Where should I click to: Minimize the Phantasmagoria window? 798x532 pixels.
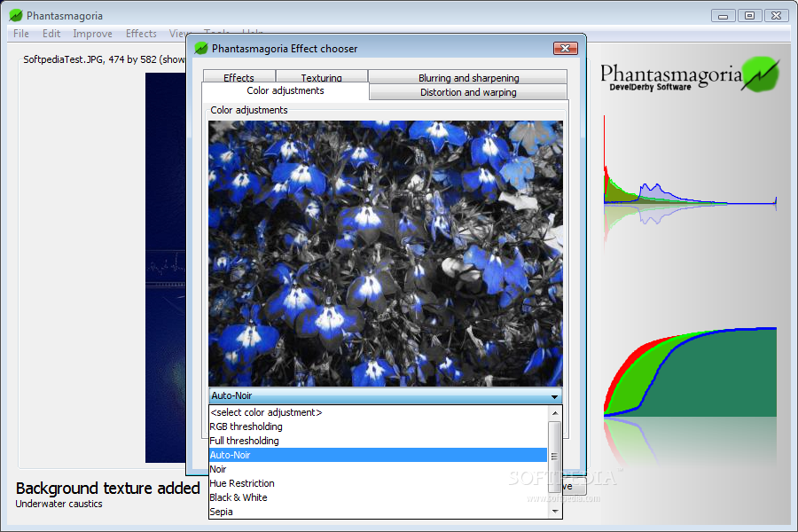tap(723, 16)
